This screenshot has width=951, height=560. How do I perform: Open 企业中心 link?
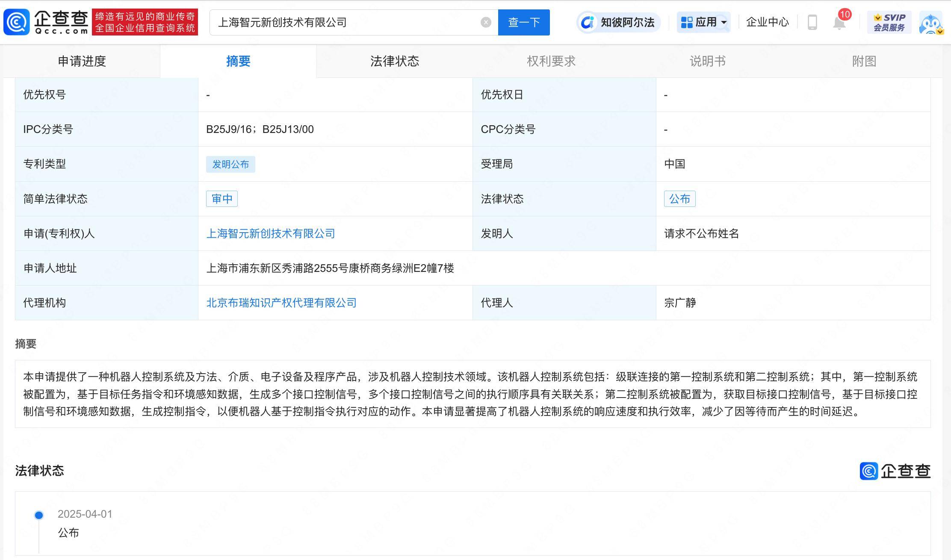point(767,22)
